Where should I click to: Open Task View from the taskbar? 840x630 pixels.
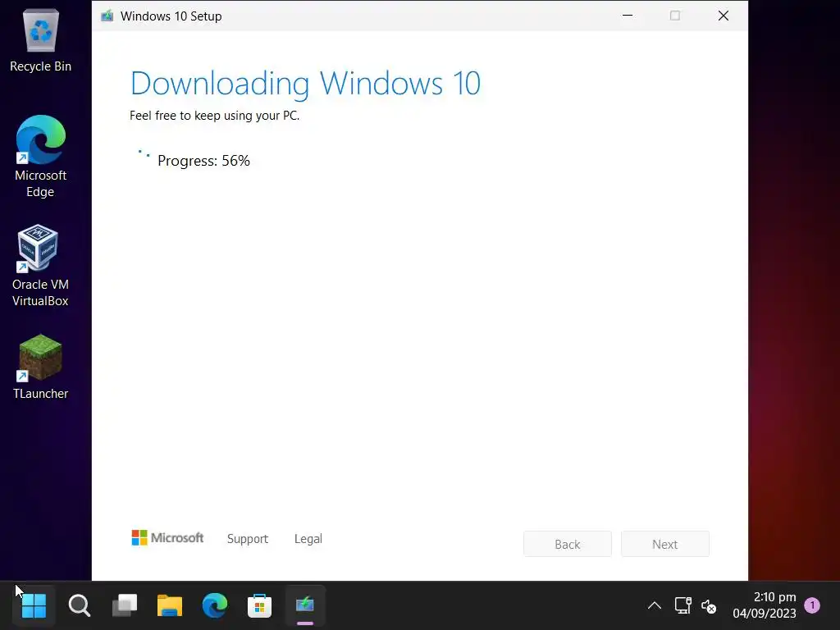click(125, 606)
